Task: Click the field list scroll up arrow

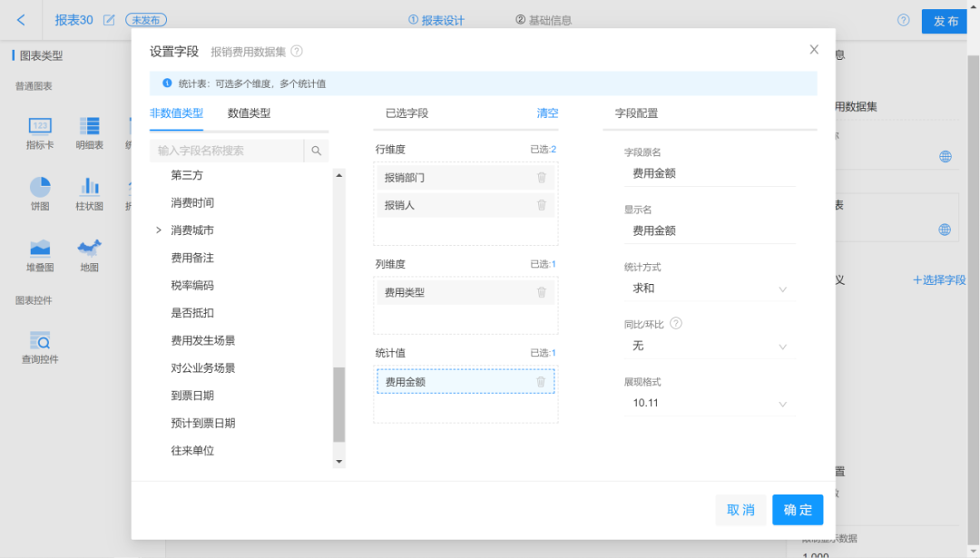Action: [338, 176]
